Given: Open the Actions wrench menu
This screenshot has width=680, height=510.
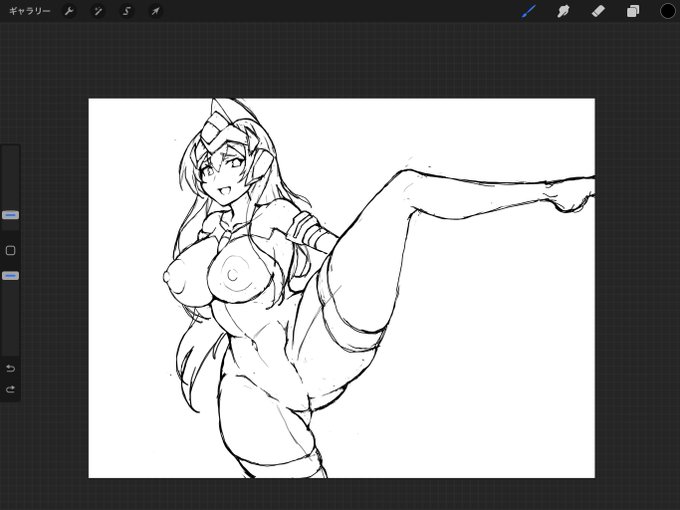Looking at the screenshot, I should coord(69,11).
